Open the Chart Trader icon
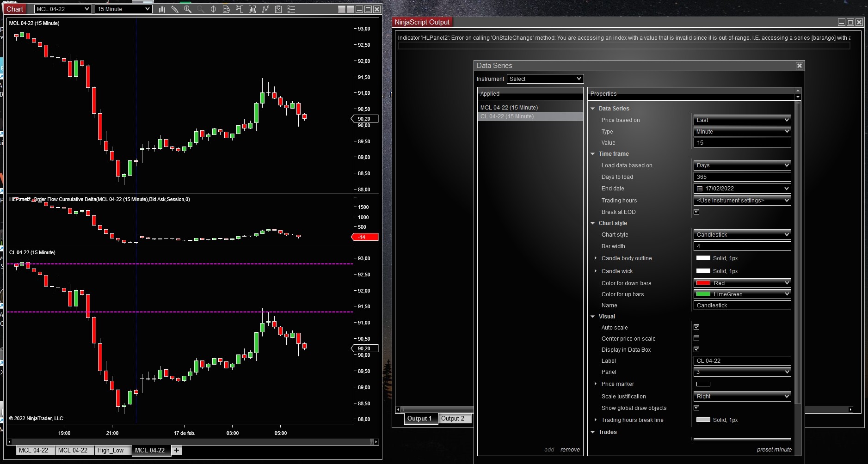 [240, 9]
